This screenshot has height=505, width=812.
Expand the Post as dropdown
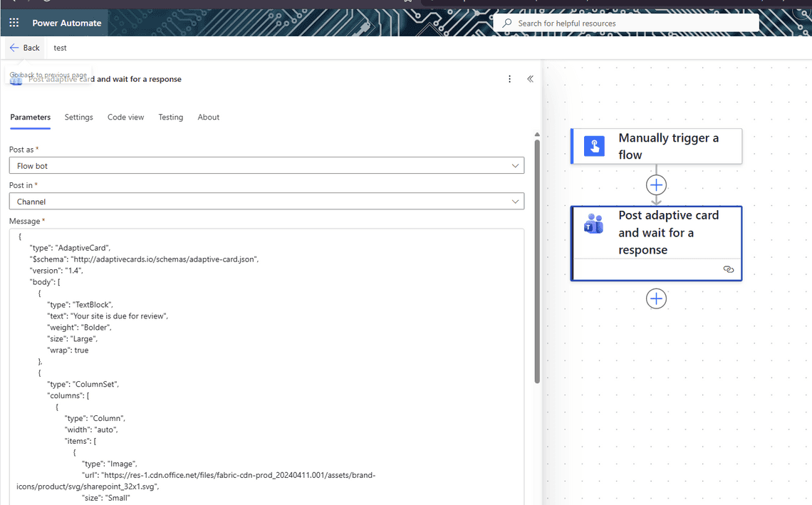[x=515, y=166]
